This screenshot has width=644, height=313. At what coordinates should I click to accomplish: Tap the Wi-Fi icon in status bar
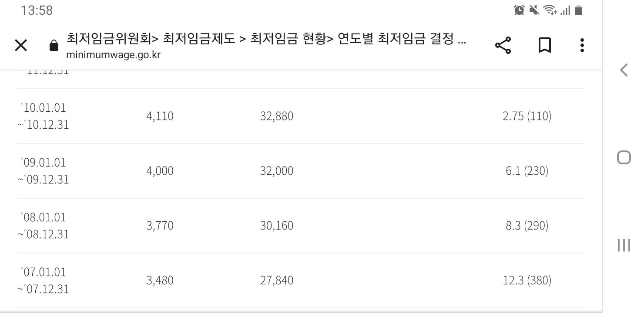tap(550, 10)
